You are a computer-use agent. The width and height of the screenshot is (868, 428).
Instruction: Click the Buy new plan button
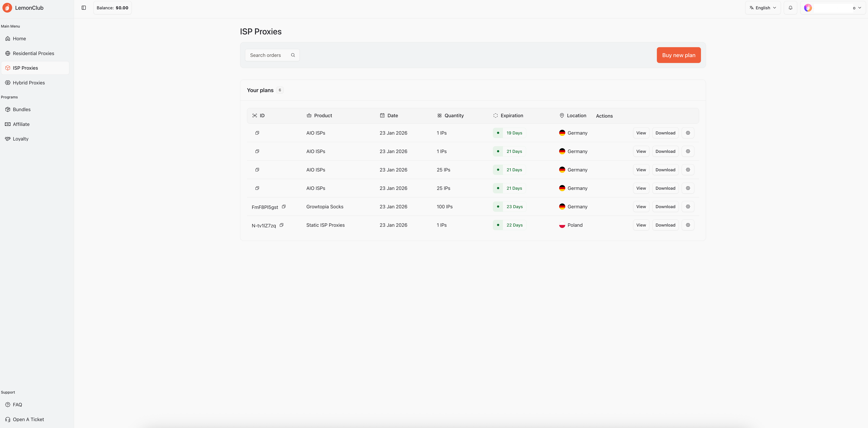click(x=679, y=55)
